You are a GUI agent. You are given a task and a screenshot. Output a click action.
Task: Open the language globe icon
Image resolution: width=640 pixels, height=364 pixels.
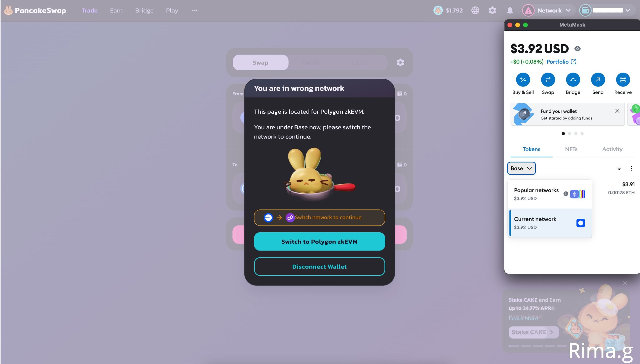click(475, 10)
